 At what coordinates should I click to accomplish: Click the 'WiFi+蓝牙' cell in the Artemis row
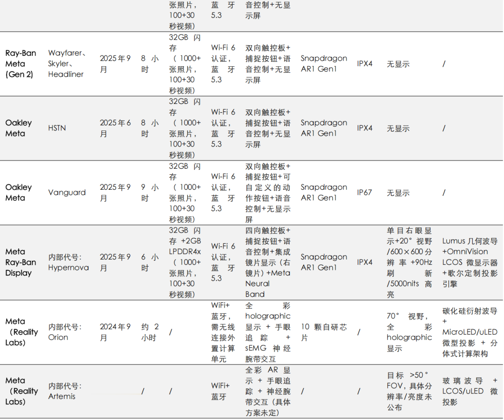point(220,391)
